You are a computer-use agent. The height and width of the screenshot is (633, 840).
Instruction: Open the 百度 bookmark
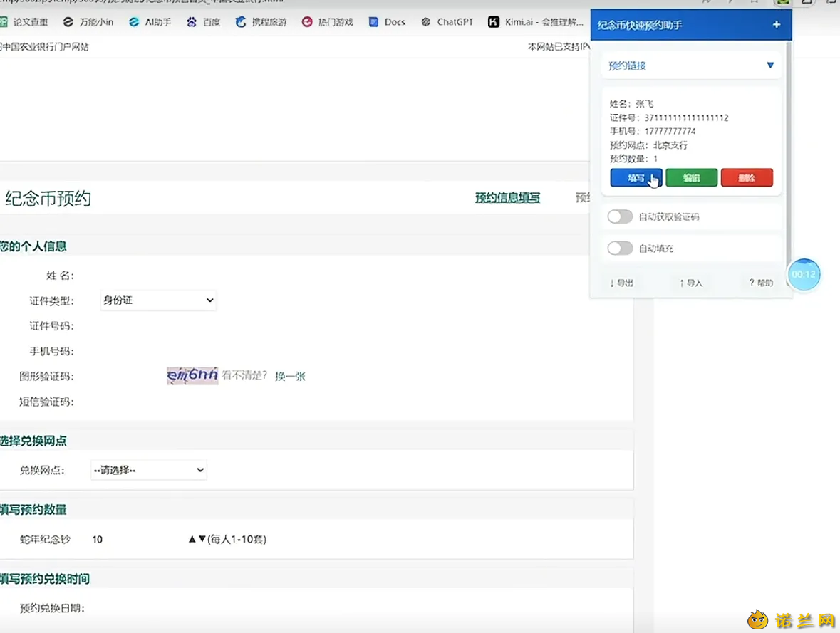pyautogui.click(x=204, y=22)
